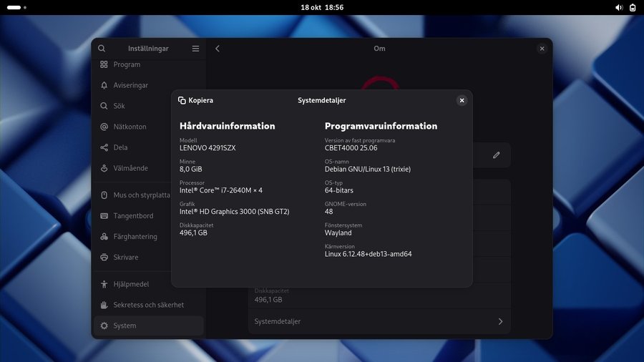This screenshot has width=644, height=362.
Task: Open Färghantering color settings
Action: 135,237
